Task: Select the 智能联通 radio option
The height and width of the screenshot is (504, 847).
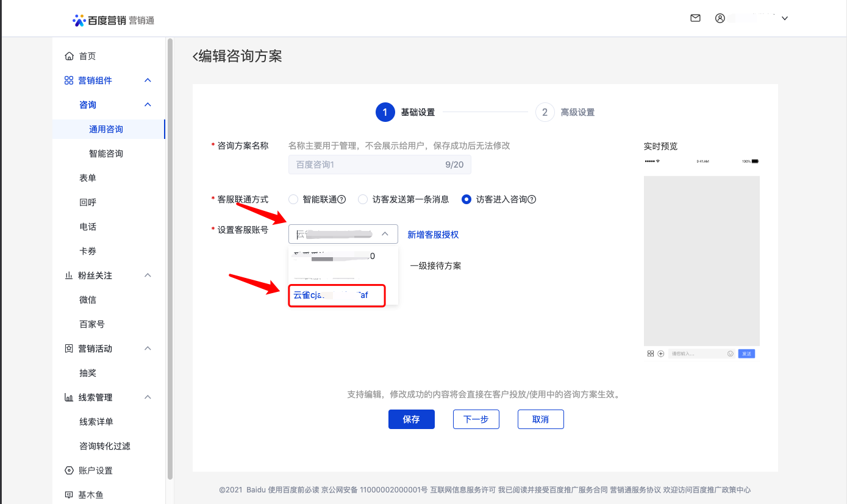Action: coord(293,199)
